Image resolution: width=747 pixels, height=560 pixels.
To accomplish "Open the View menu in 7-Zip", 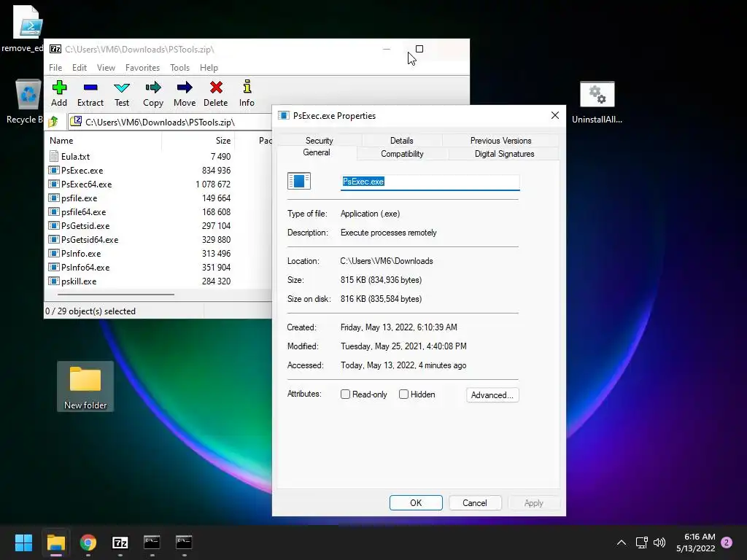I will (106, 68).
